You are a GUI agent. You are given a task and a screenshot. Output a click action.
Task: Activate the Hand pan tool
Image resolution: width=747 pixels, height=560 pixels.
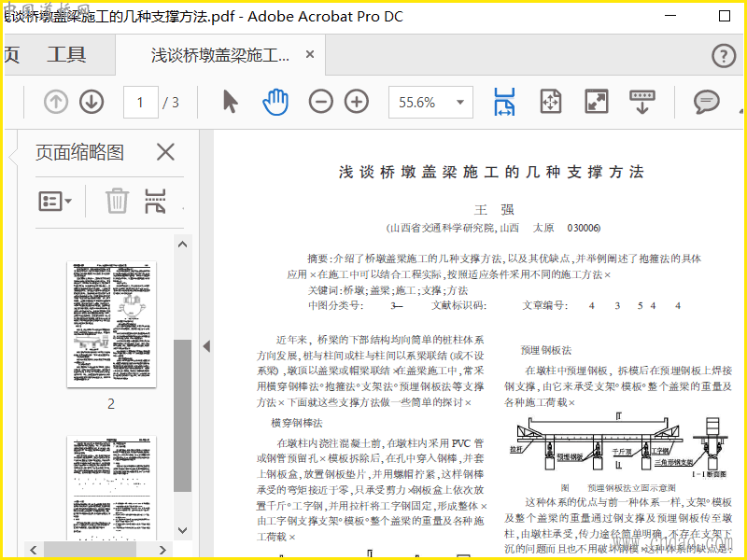click(x=275, y=102)
